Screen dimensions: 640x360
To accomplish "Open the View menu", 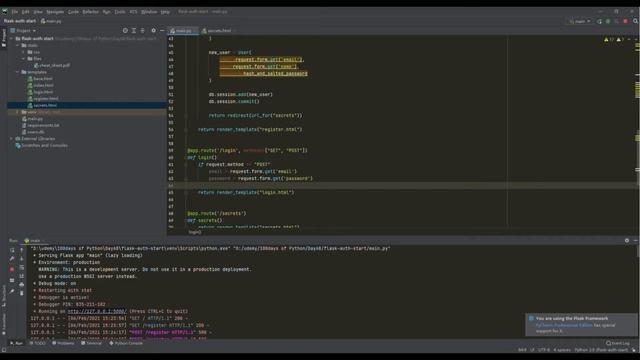I will [38, 12].
